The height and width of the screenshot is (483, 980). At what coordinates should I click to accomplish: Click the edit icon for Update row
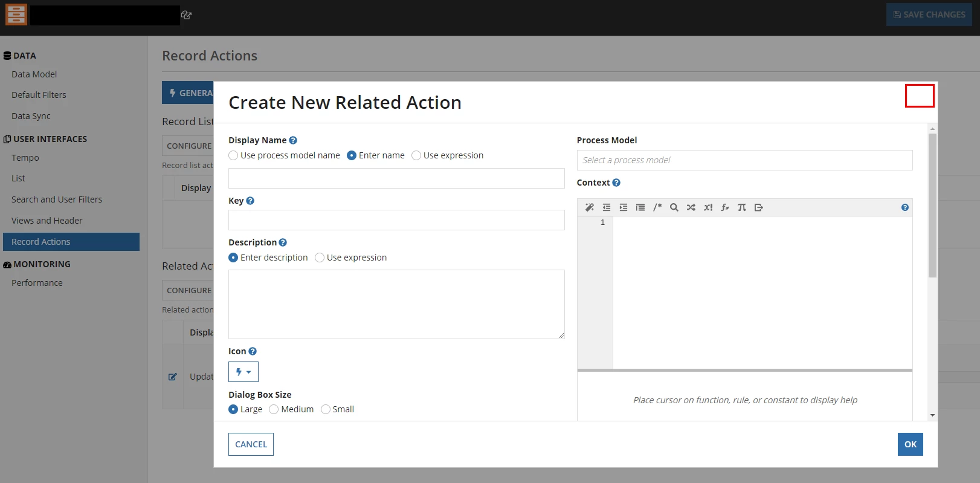[173, 377]
